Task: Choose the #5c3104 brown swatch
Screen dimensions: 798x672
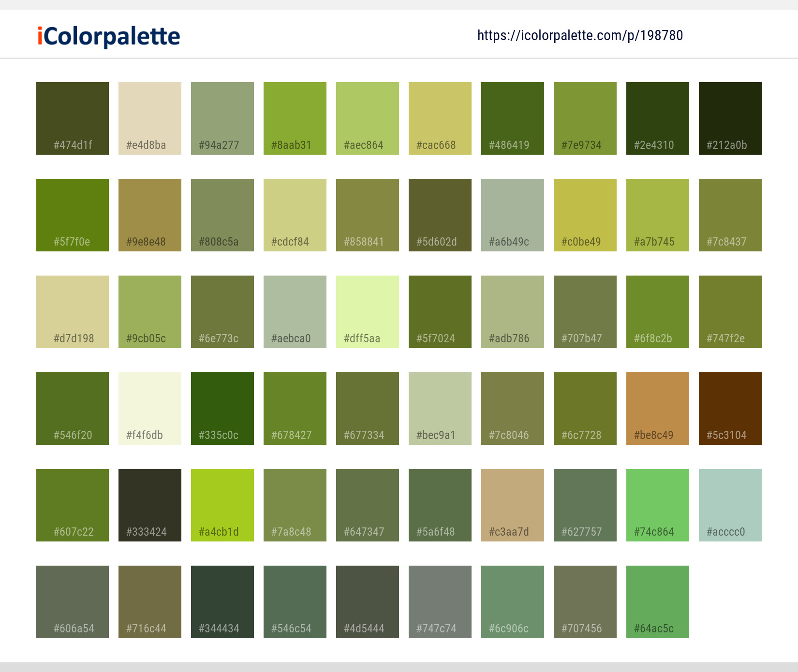Action: pos(730,409)
